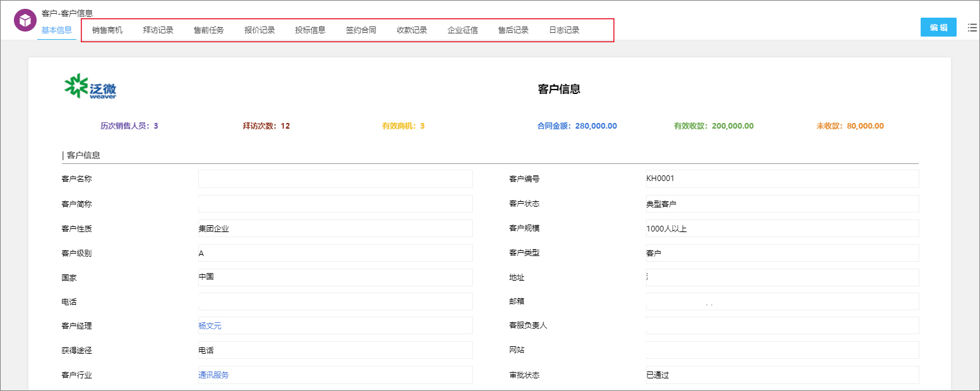This screenshot has height=391, width=980.
Task: Click the KH0001 customer number value
Action: tap(660, 178)
